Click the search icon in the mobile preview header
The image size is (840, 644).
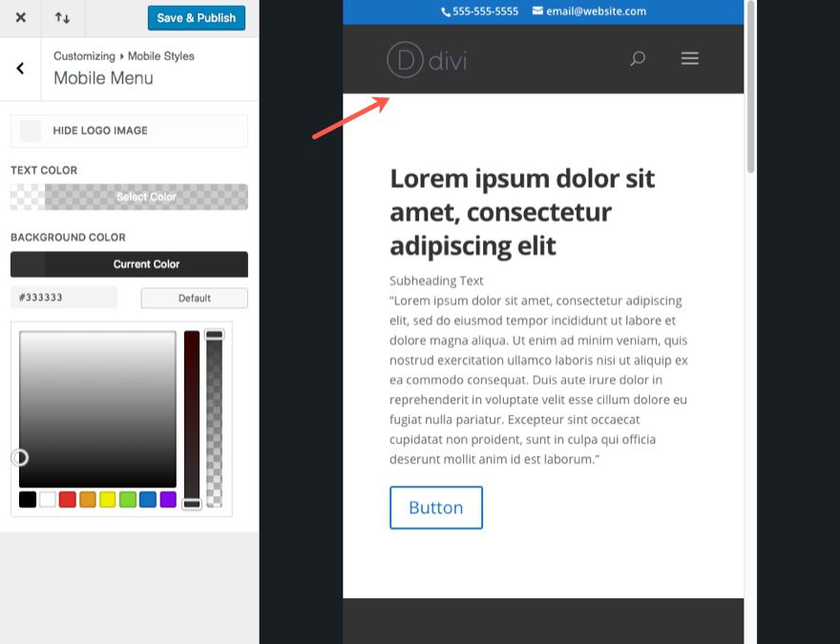point(637,58)
